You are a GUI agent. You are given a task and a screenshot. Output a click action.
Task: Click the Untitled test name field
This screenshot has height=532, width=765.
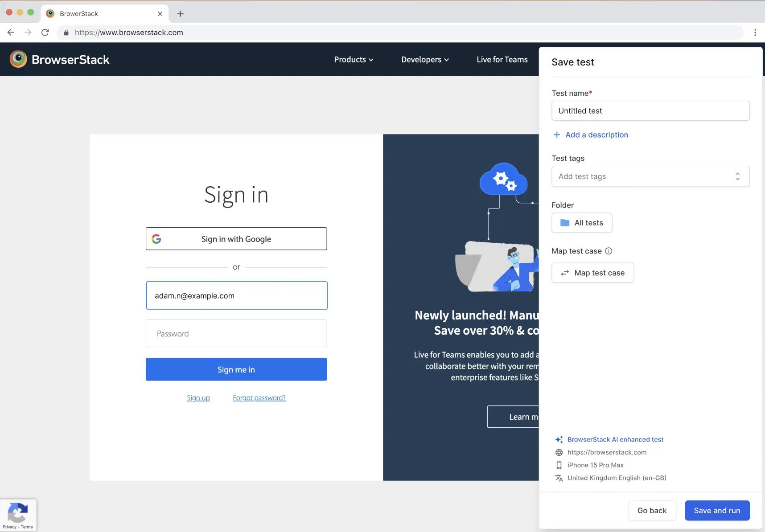tap(650, 110)
